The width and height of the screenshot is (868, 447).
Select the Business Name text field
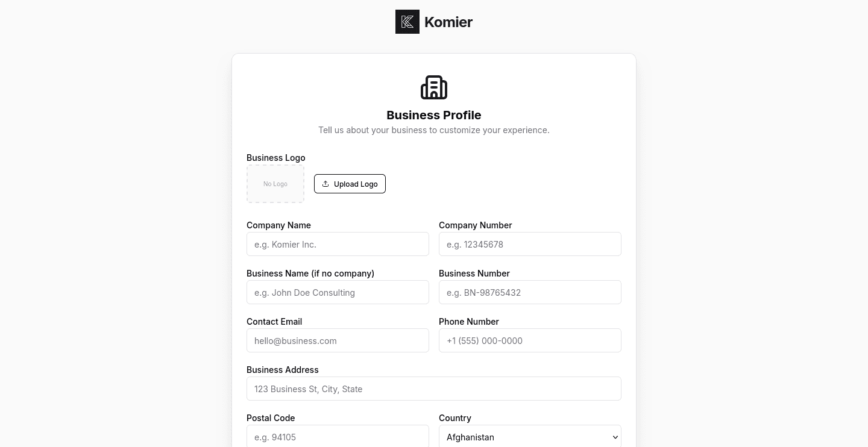click(x=338, y=292)
